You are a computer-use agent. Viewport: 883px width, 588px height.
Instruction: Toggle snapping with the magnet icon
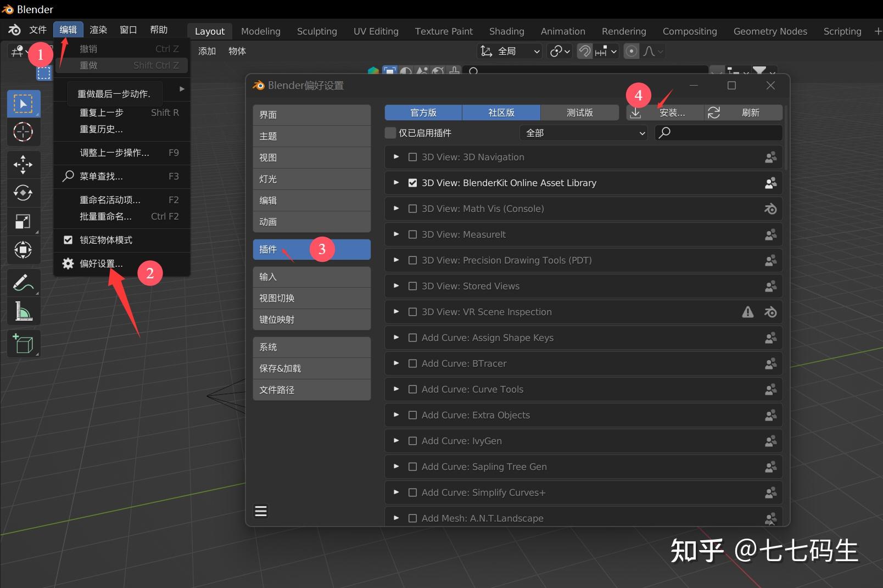coord(584,51)
